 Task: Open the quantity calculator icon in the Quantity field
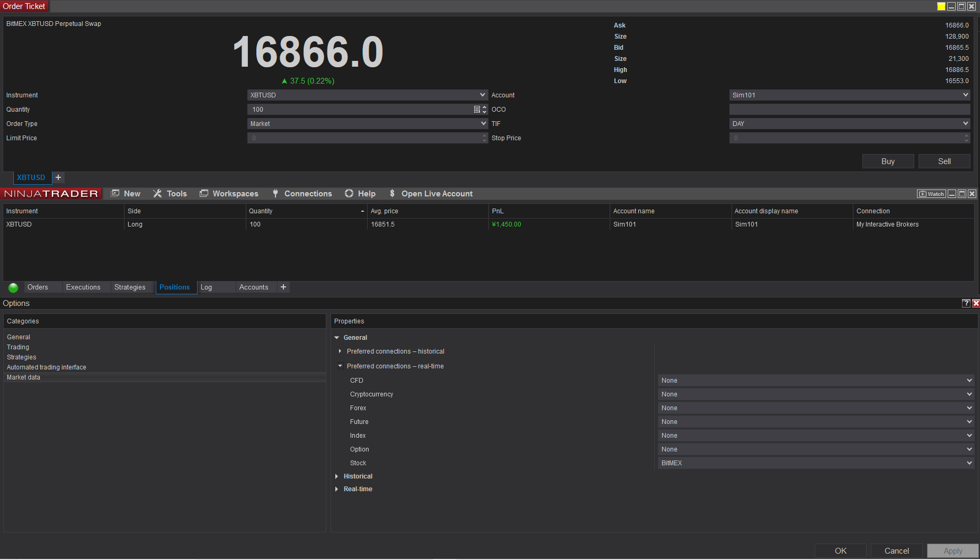(477, 110)
